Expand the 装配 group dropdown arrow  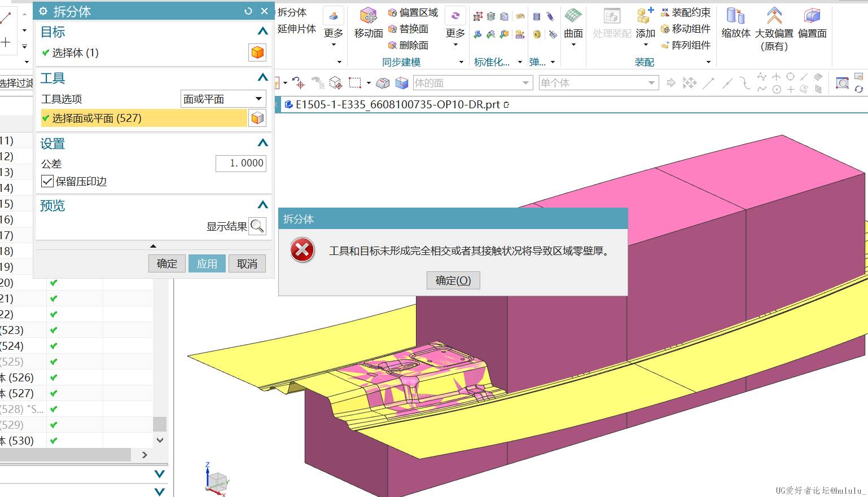click(708, 62)
